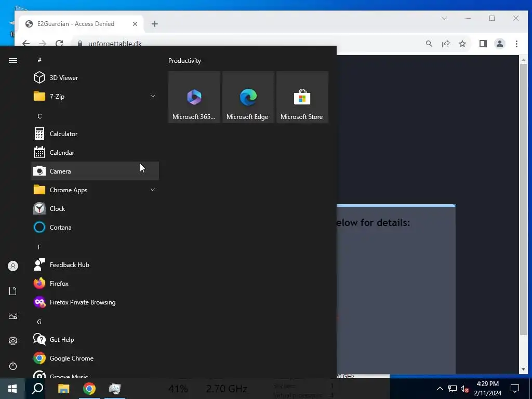The width and height of the screenshot is (532, 399).
Task: Click the Windows Start button on taskbar
Action: 12,389
